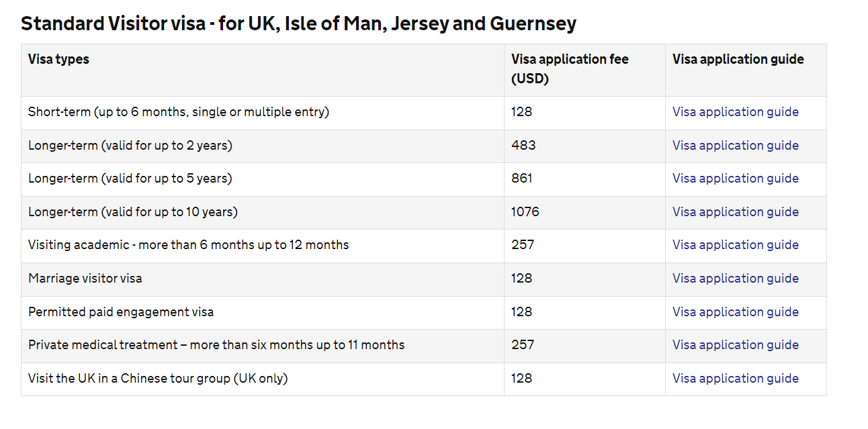Click the 1076 fee cell
The image size is (868, 429).
coord(525,212)
